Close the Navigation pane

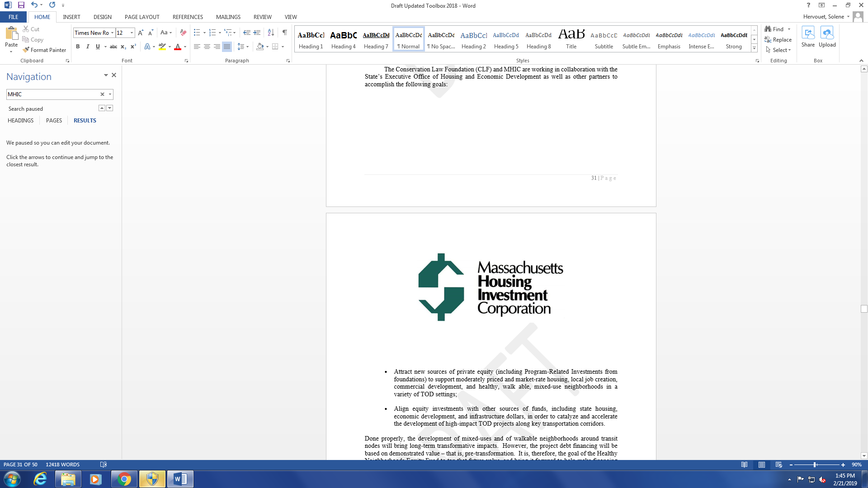point(114,75)
